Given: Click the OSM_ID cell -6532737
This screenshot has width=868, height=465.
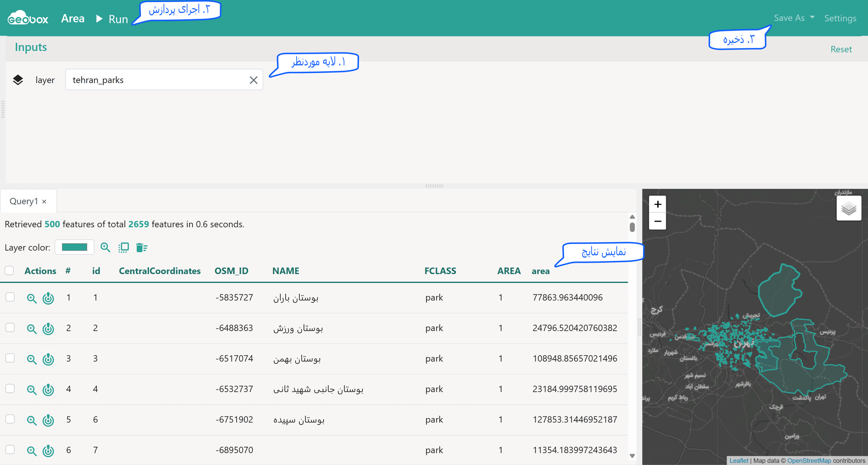Looking at the screenshot, I should point(234,389).
